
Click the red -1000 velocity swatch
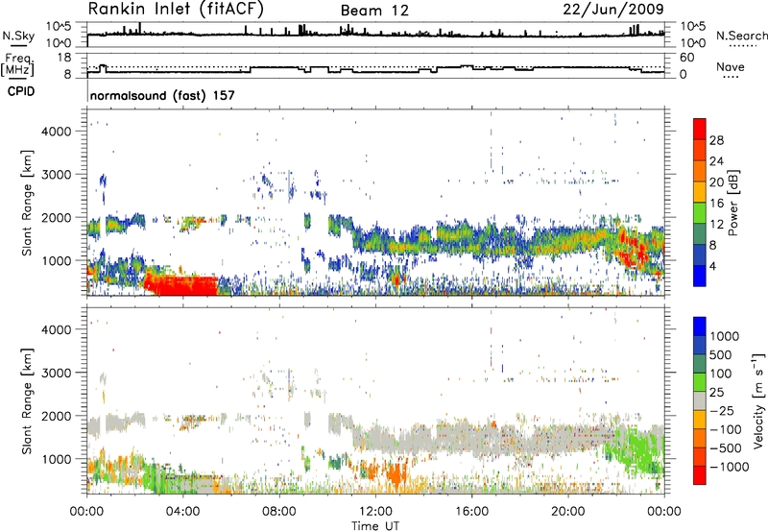point(700,475)
